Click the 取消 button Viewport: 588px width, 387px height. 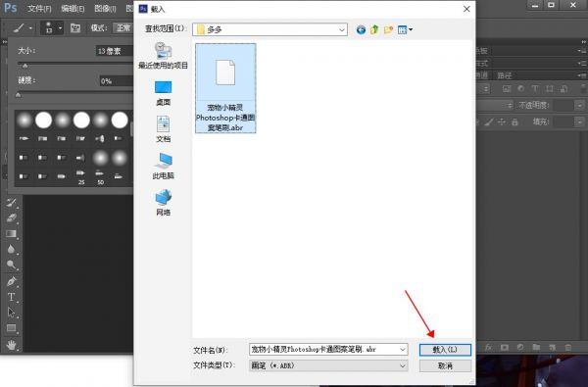point(445,365)
